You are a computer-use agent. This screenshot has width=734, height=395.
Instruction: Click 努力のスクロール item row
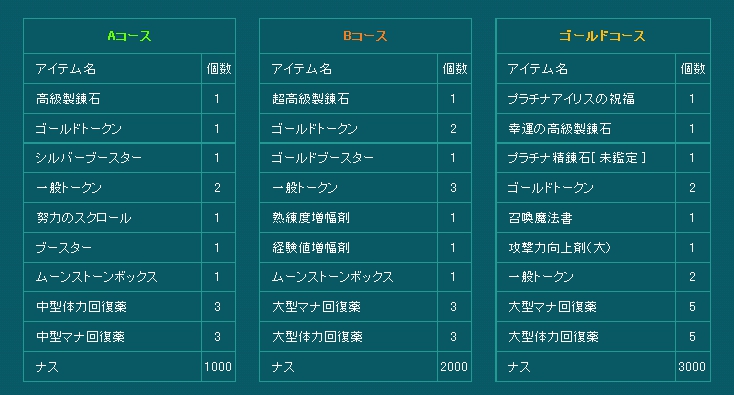tap(129, 218)
